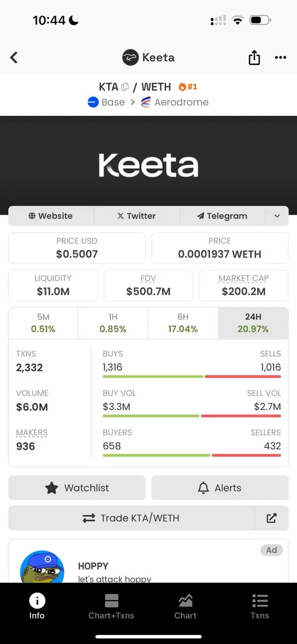This screenshot has height=644, width=297.
Task: Expand the social links dropdown chevron
Action: click(277, 216)
